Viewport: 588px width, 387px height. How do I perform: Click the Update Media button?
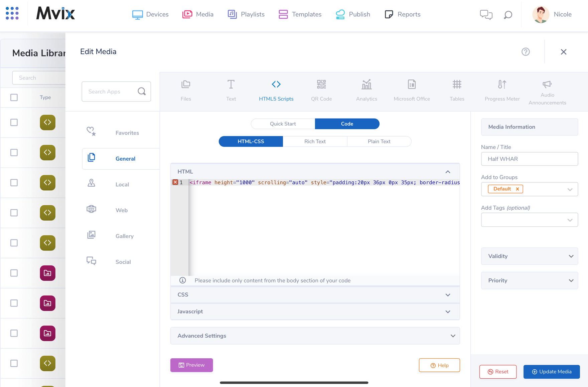(x=552, y=372)
